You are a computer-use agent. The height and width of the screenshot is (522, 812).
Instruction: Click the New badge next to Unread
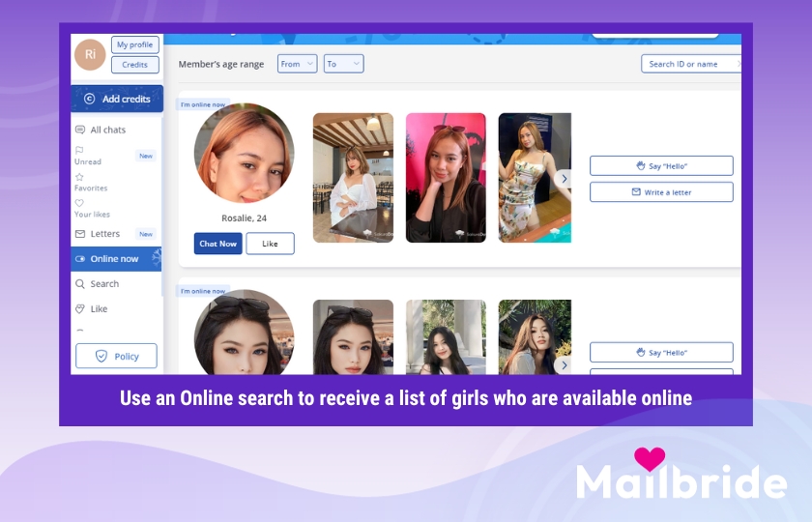[x=146, y=156]
